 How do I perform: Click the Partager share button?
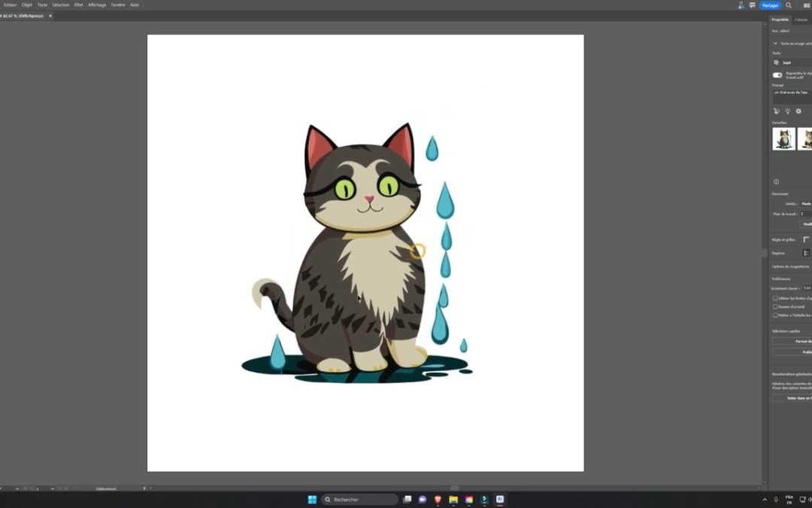(770, 5)
